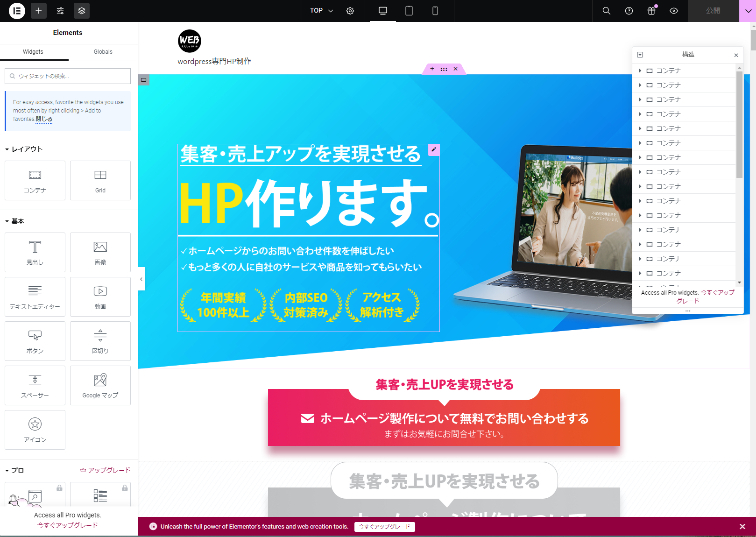Select the Google マップ widget
Screen dimensions: 756x537
coord(100,386)
